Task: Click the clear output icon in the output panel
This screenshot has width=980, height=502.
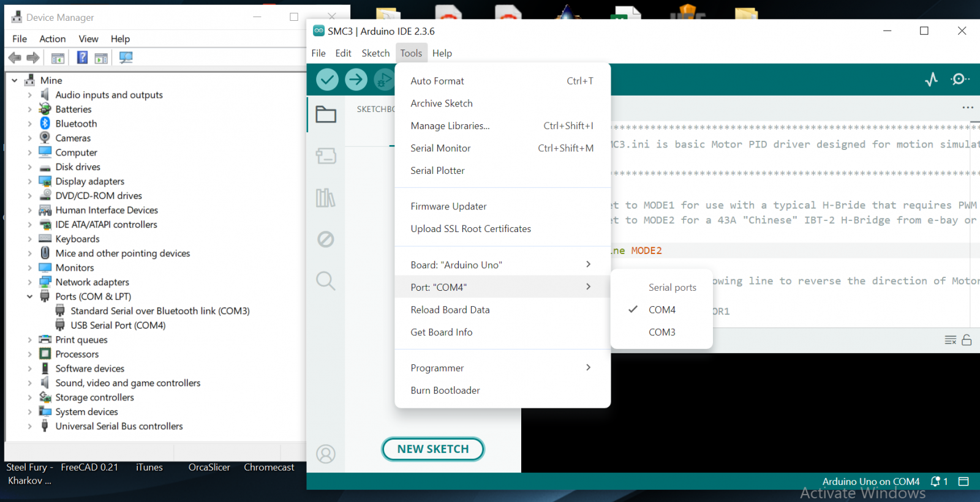Action: 951,340
